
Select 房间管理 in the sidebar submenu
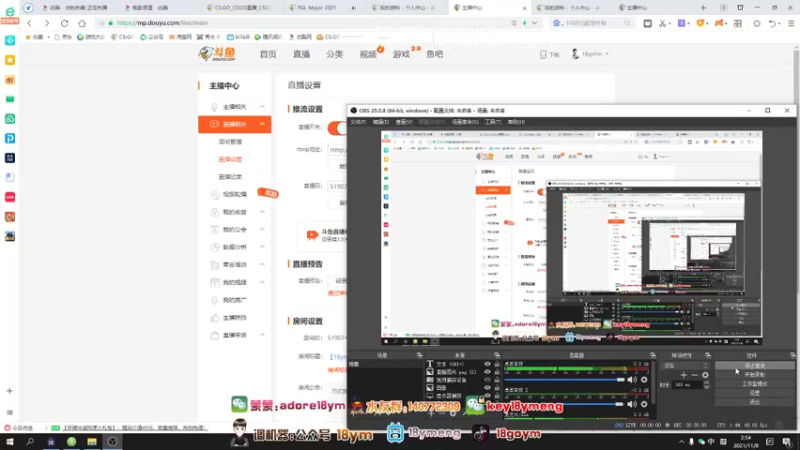click(x=230, y=142)
